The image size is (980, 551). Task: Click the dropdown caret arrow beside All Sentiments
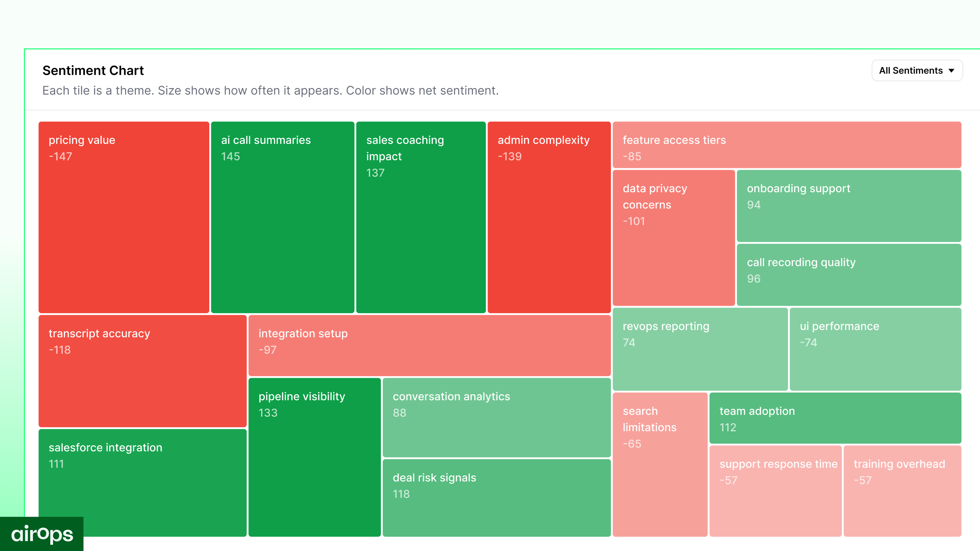pos(951,71)
